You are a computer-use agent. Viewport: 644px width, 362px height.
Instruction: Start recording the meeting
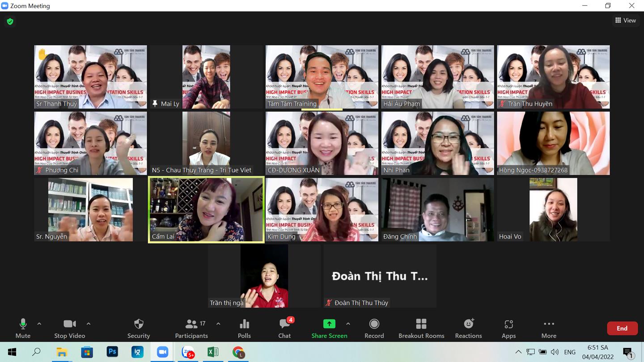point(374,328)
